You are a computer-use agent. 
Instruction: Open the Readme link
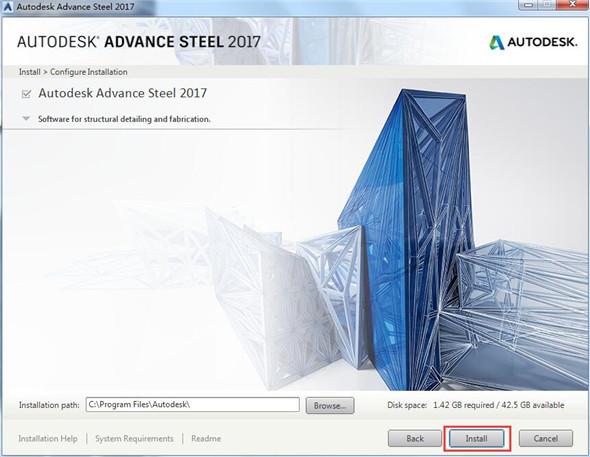coord(206,439)
